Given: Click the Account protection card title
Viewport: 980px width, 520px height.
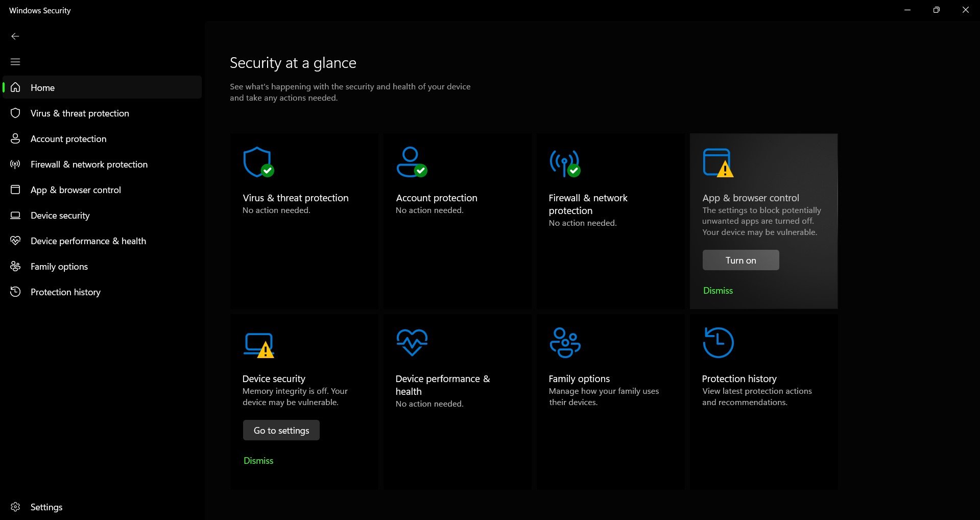Looking at the screenshot, I should [437, 198].
